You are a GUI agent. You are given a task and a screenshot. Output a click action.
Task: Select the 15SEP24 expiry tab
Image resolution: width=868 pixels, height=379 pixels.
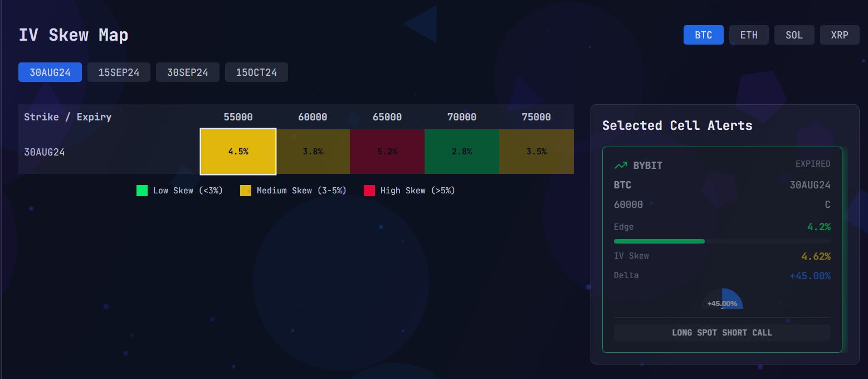[x=119, y=72]
